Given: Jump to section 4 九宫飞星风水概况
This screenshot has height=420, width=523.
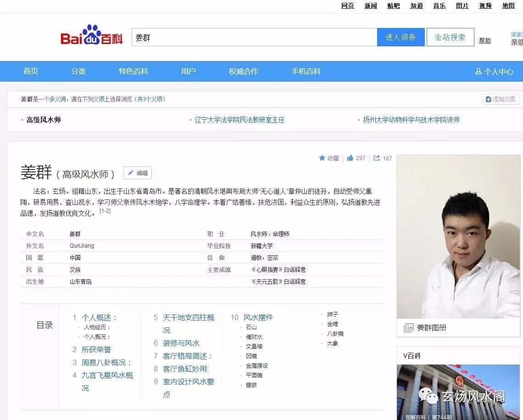Looking at the screenshot, I should click(x=107, y=381).
